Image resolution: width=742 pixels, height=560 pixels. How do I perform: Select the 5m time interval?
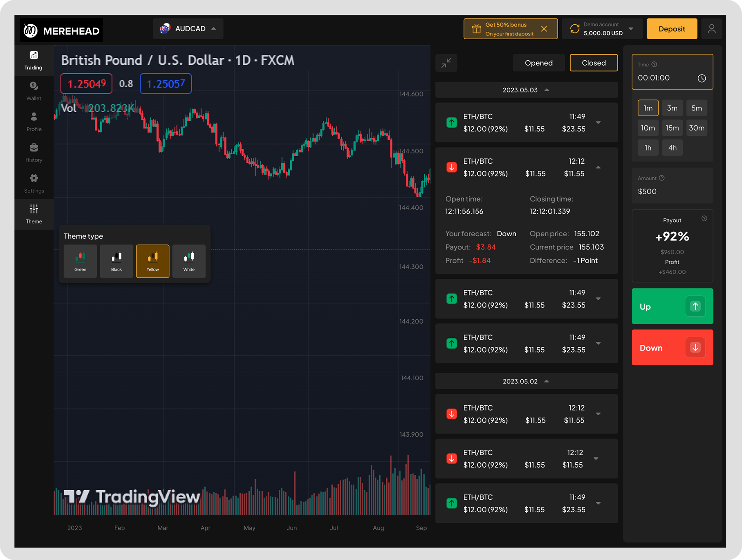[x=697, y=108]
